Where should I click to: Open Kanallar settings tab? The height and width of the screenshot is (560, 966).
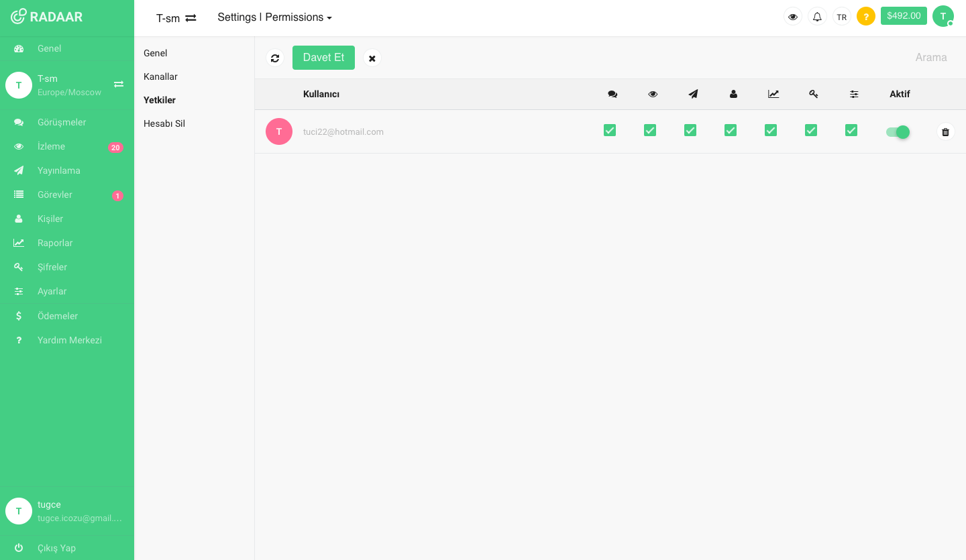click(x=160, y=76)
